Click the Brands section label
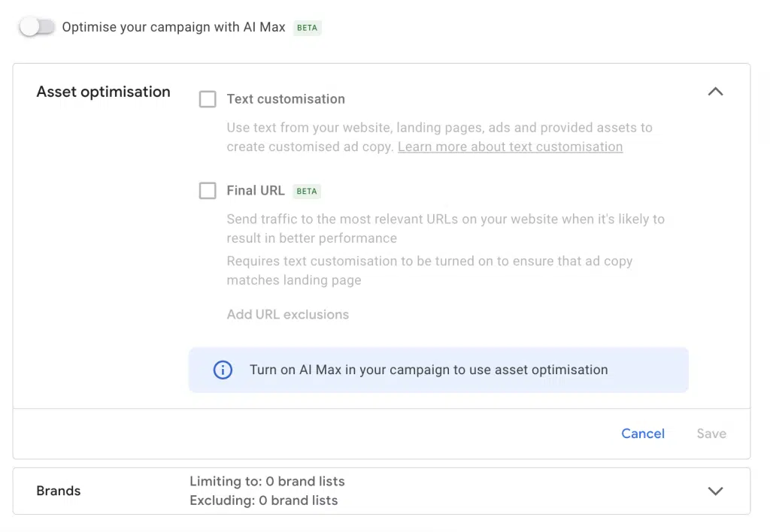This screenshot has height=532, width=770. click(x=59, y=491)
